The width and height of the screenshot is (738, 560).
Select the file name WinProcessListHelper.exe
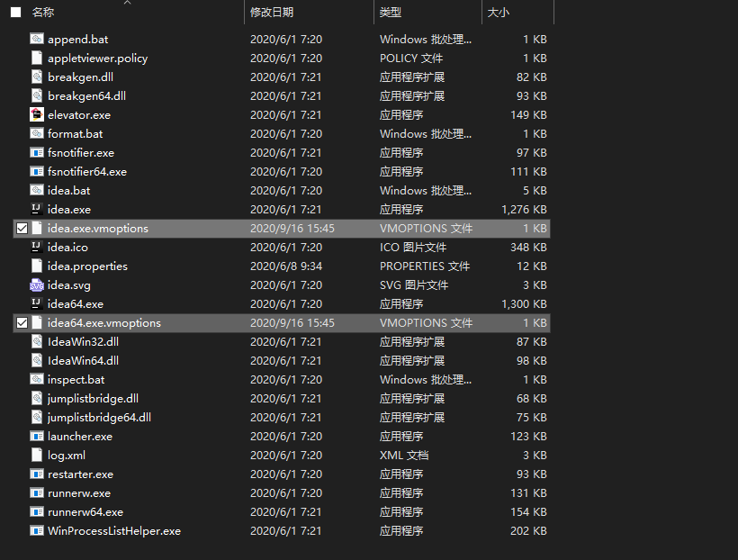(114, 531)
